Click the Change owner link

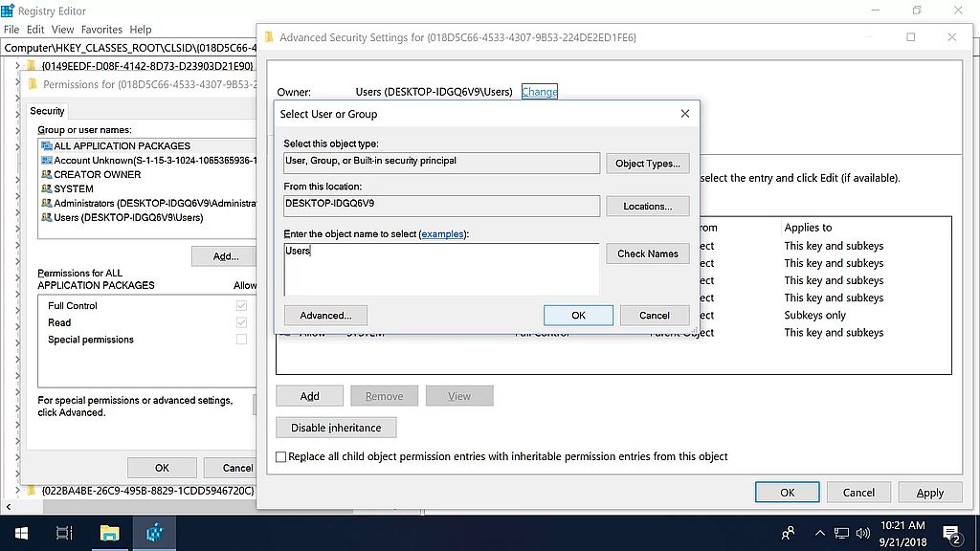click(540, 92)
